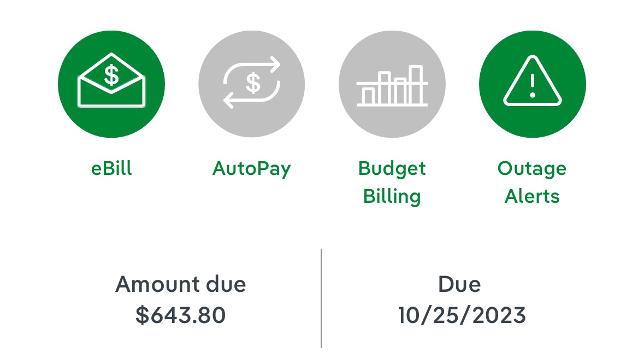The width and height of the screenshot is (644, 364).
Task: Select the 10/25/2023 due date
Action: coord(462,315)
